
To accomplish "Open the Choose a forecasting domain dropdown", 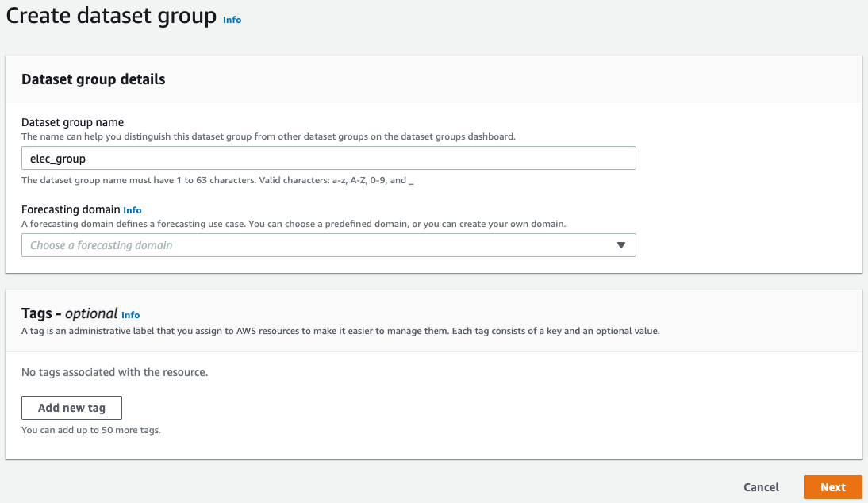I will click(x=317, y=245).
